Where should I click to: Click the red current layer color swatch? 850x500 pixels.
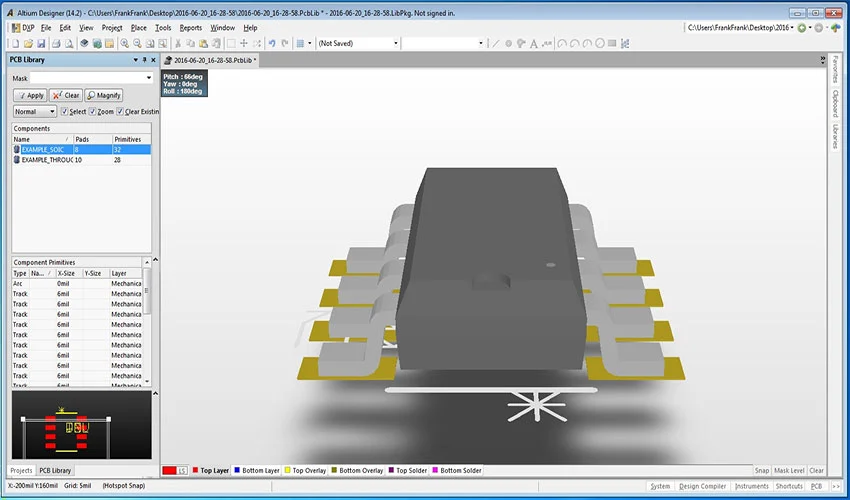click(169, 470)
